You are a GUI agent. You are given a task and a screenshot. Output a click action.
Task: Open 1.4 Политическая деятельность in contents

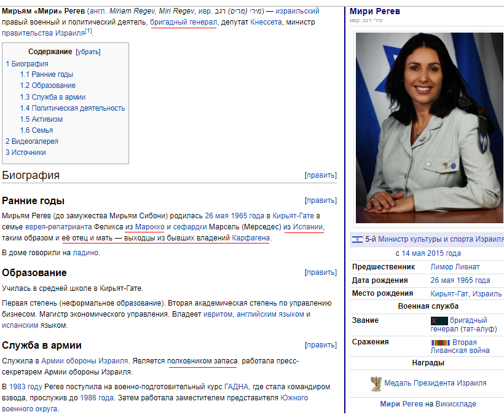pos(73,108)
